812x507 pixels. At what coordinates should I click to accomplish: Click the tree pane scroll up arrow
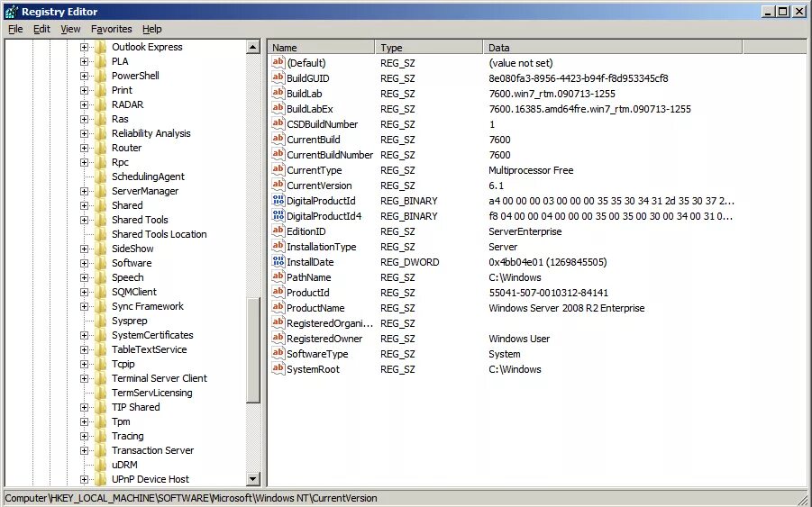tap(252, 47)
